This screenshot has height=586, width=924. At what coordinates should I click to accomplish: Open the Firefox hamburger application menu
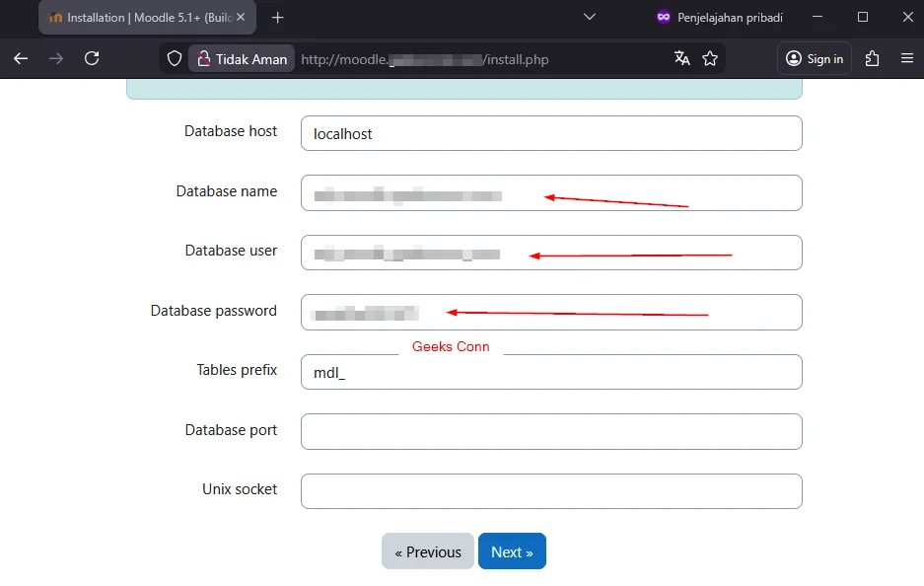point(907,58)
